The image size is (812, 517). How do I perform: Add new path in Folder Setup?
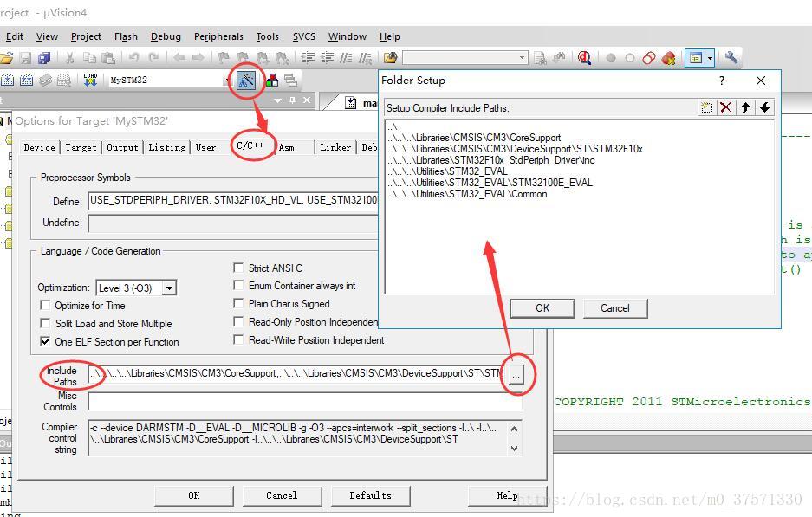click(707, 107)
